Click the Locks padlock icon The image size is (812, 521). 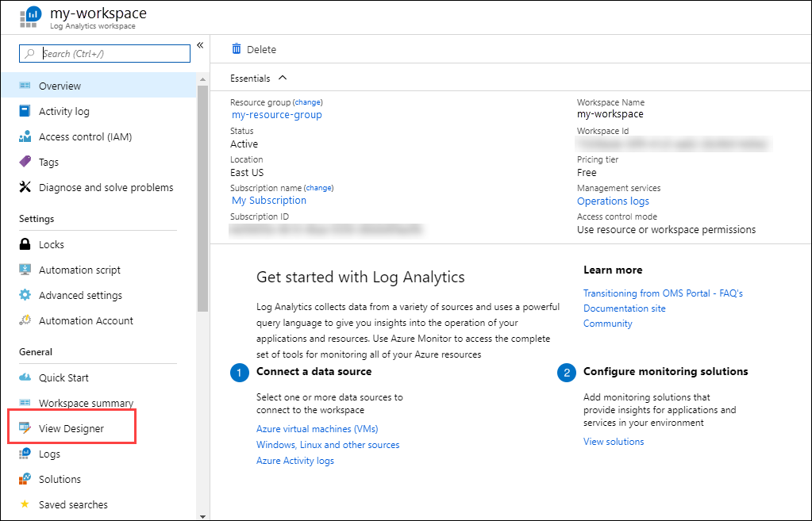[25, 244]
